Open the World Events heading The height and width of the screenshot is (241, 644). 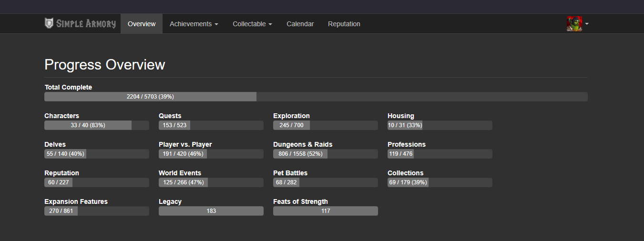click(x=180, y=173)
